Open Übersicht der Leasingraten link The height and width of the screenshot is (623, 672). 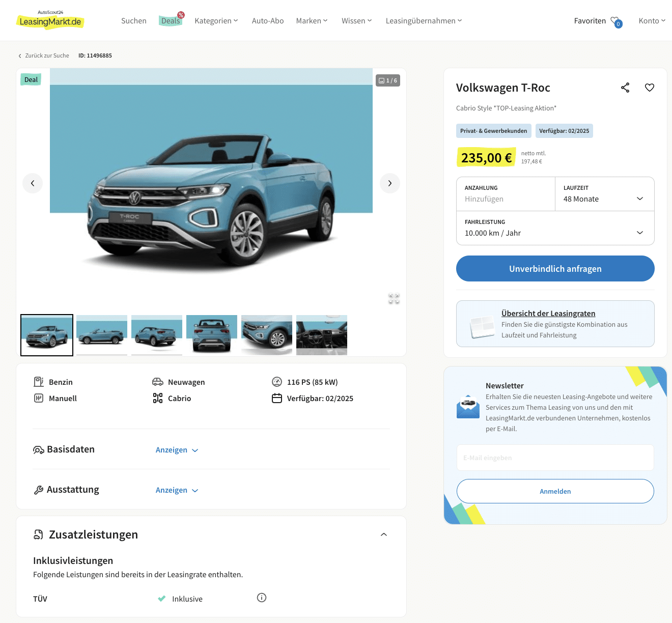click(548, 314)
